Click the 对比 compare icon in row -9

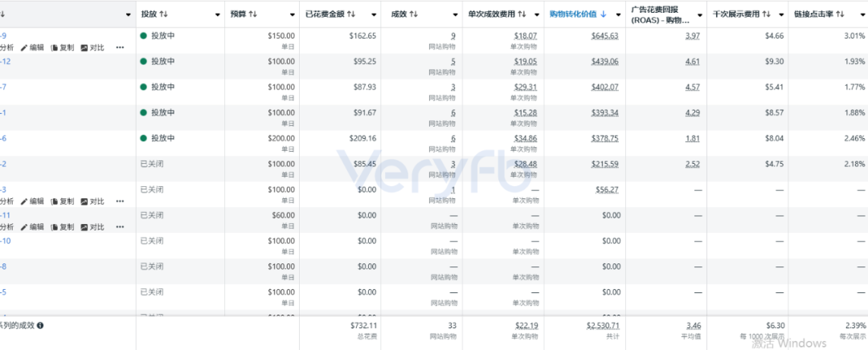click(84, 48)
